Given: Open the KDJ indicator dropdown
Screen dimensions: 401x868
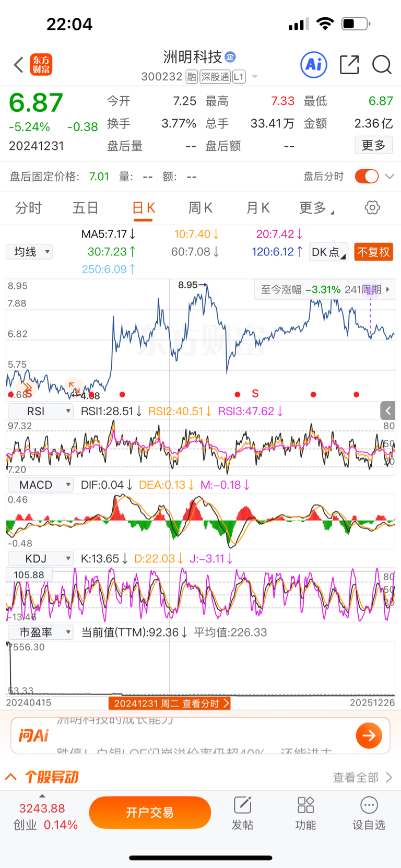Looking at the screenshot, I should coord(40,558).
